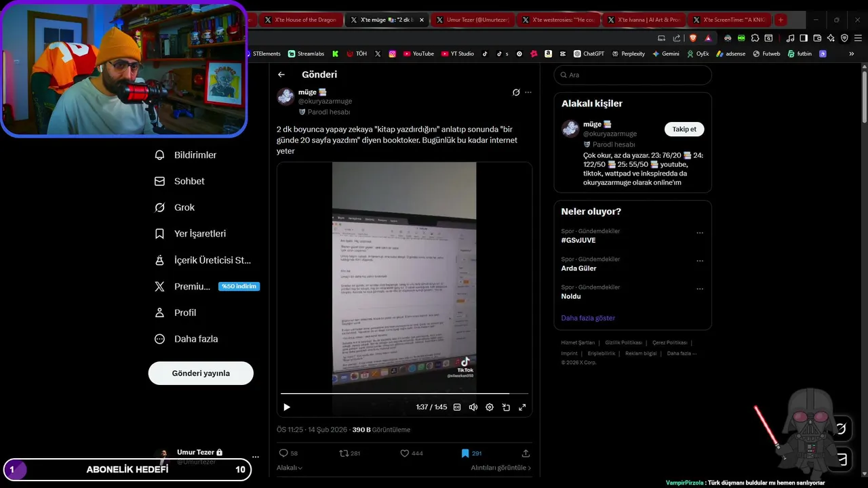Click the Brave Shields lion icon
This screenshot has width=868, height=488.
(x=693, y=38)
